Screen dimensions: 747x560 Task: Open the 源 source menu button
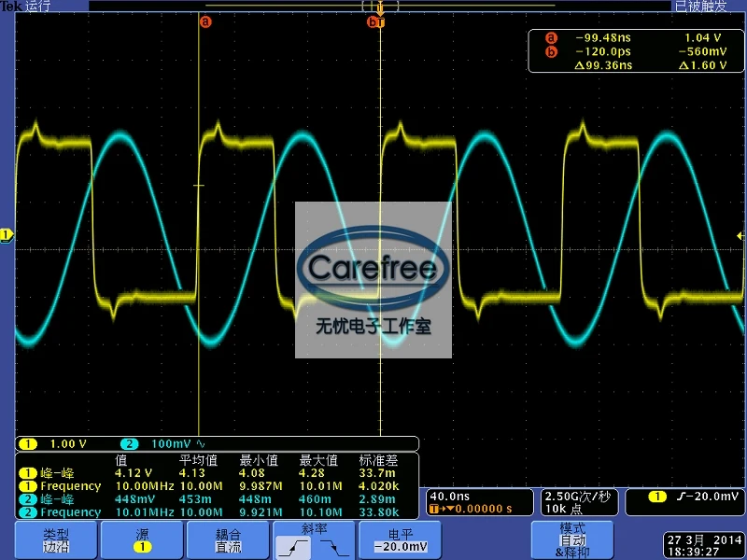[x=142, y=540]
